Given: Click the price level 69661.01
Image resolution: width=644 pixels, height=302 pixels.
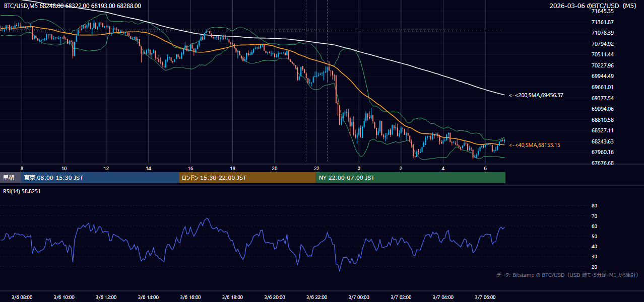Looking at the screenshot, I should [603, 87].
